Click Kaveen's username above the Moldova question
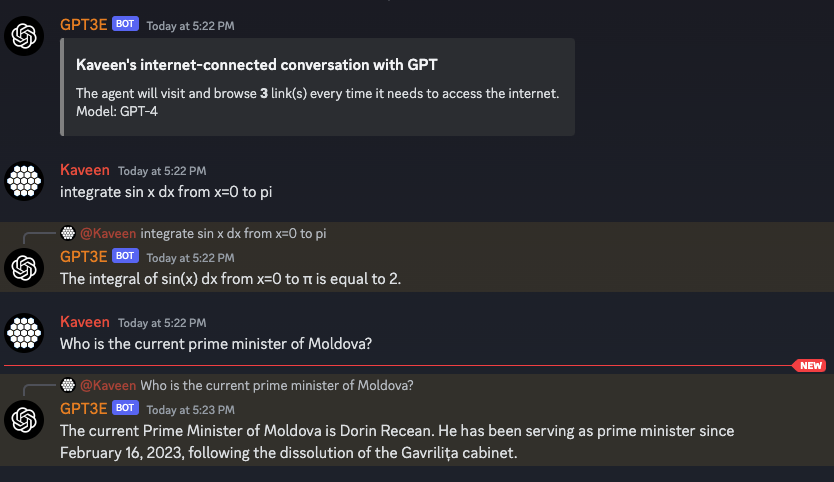 (x=85, y=322)
